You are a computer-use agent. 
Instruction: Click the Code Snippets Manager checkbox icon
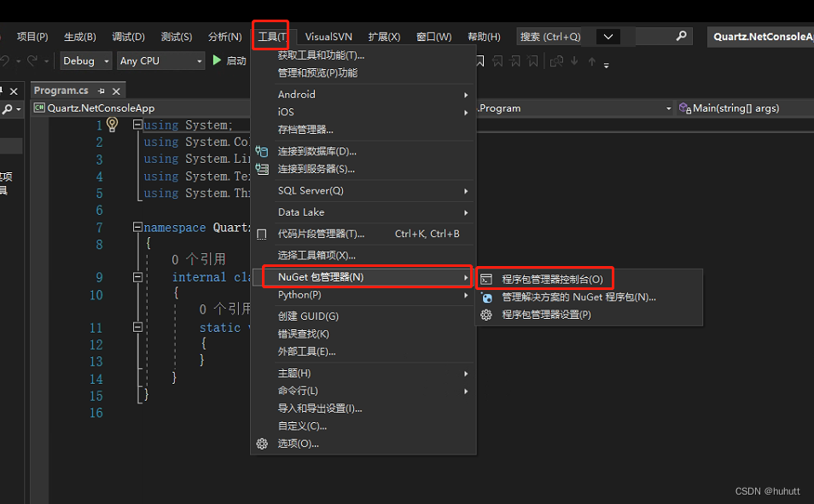[262, 235]
